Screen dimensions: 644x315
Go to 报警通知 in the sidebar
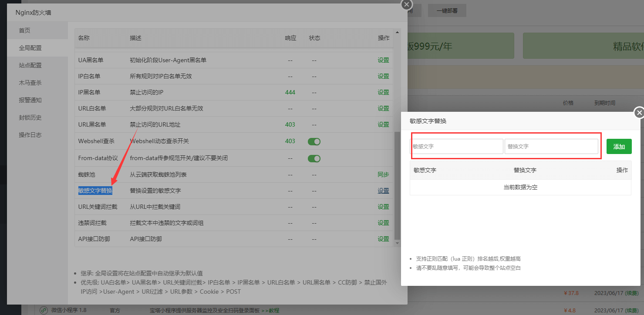pyautogui.click(x=37, y=100)
